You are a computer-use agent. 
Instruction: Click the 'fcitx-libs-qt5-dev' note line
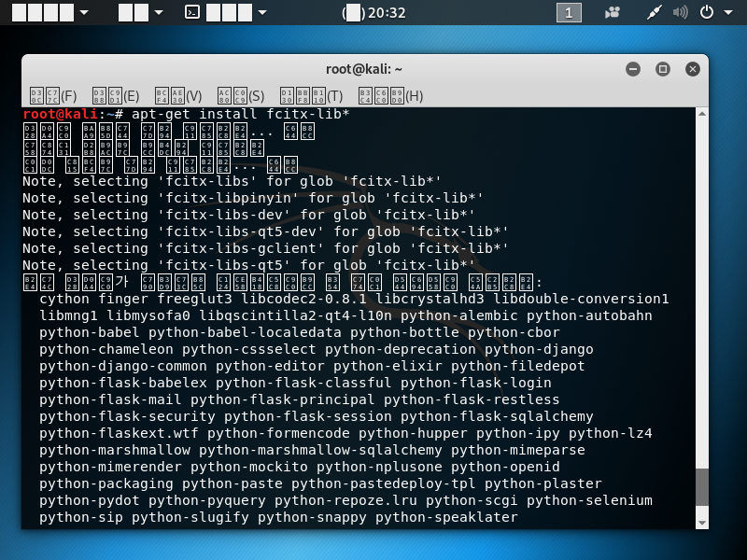[x=265, y=231]
